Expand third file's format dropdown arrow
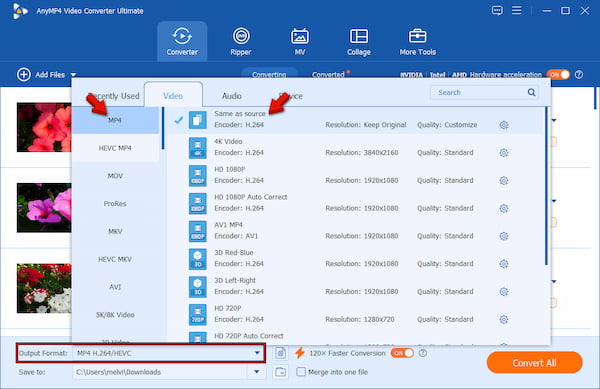 pos(554,282)
